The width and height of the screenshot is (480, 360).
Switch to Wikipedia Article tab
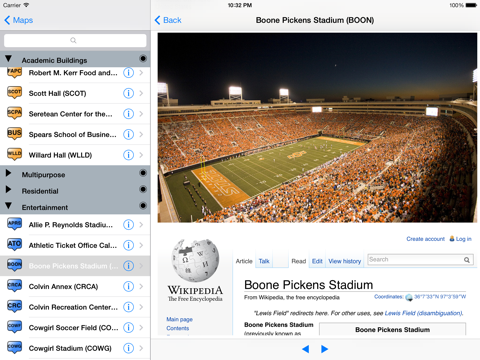click(244, 261)
